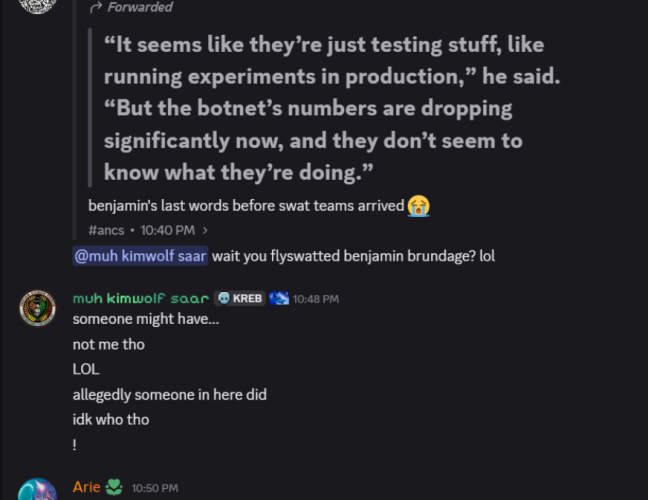Screen dimensions: 648x500
Task: Click the blue role icon beside KREB tag
Action: [279, 298]
